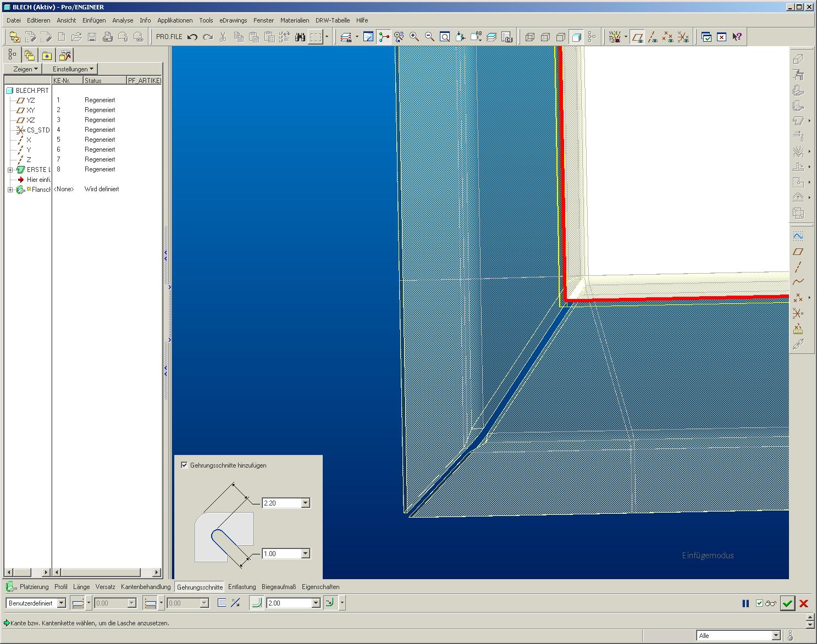Click the zoom out magnifier icon
Image resolution: width=817 pixels, height=644 pixels.
pos(430,37)
